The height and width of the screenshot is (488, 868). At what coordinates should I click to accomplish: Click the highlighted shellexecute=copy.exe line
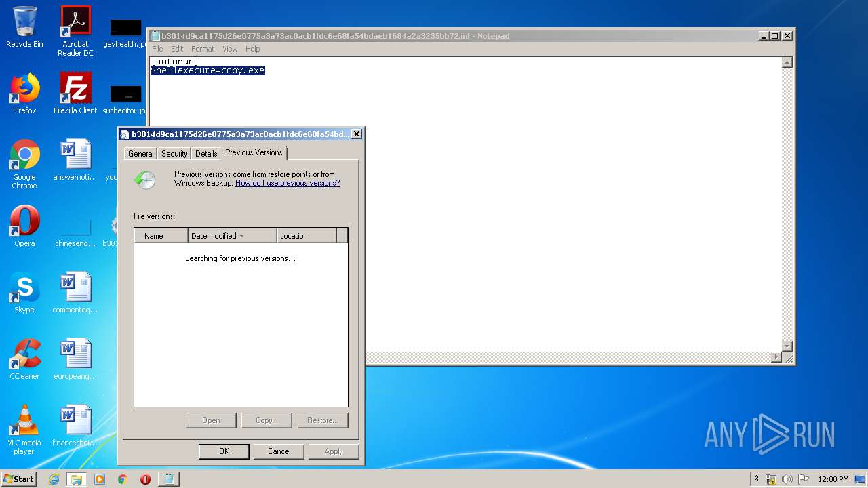(x=208, y=70)
